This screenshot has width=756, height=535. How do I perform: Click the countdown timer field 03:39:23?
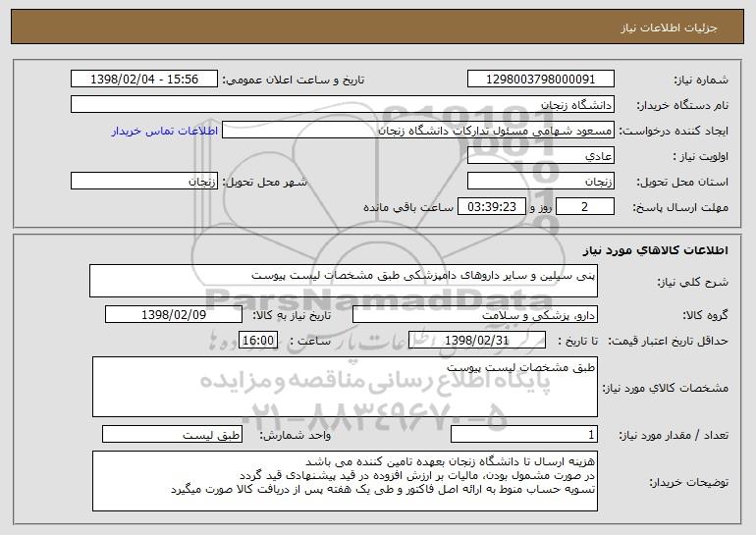click(491, 207)
